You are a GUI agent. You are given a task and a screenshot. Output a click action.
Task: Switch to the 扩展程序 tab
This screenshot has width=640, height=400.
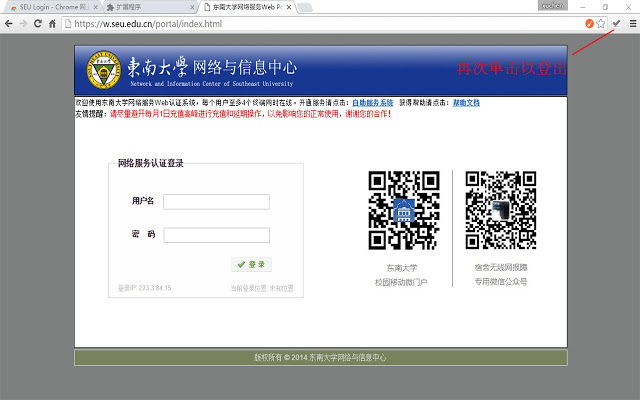click(149, 7)
